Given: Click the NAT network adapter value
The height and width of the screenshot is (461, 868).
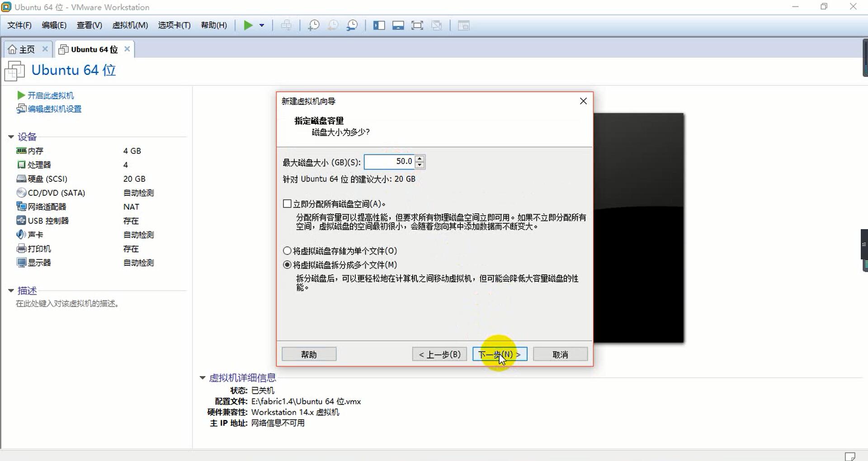Looking at the screenshot, I should 131,207.
